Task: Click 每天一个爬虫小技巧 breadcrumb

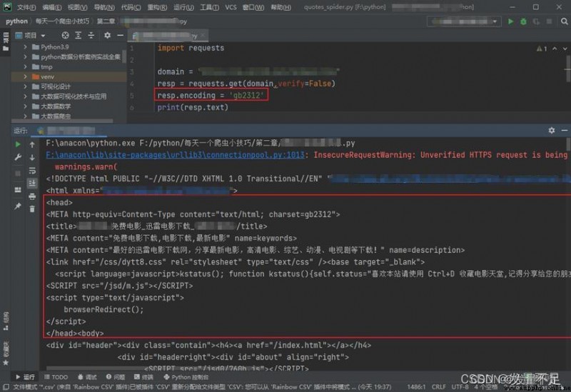Action: tap(62, 21)
